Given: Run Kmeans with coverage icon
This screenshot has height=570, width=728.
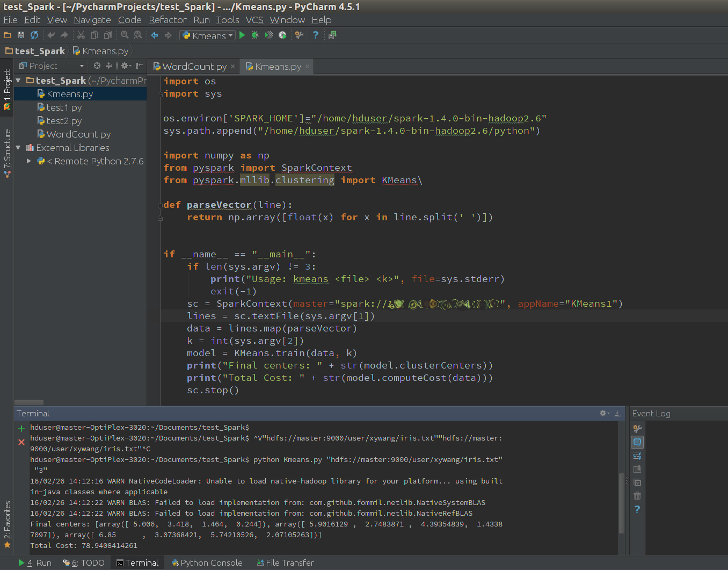Looking at the screenshot, I should [268, 35].
